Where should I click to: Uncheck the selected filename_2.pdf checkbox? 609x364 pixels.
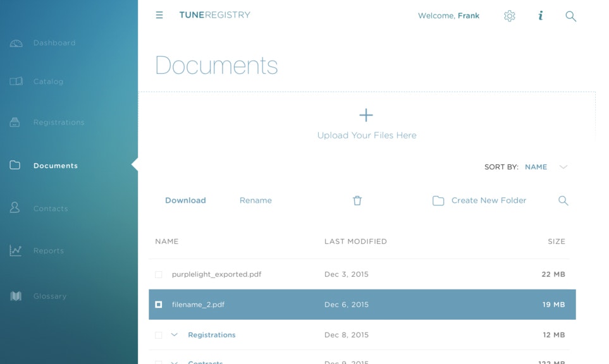point(157,304)
